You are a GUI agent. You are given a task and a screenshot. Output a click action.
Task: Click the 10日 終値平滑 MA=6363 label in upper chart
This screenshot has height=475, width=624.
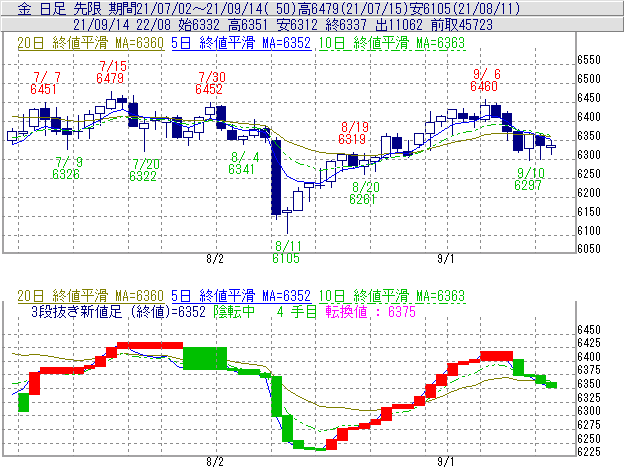(x=392, y=43)
